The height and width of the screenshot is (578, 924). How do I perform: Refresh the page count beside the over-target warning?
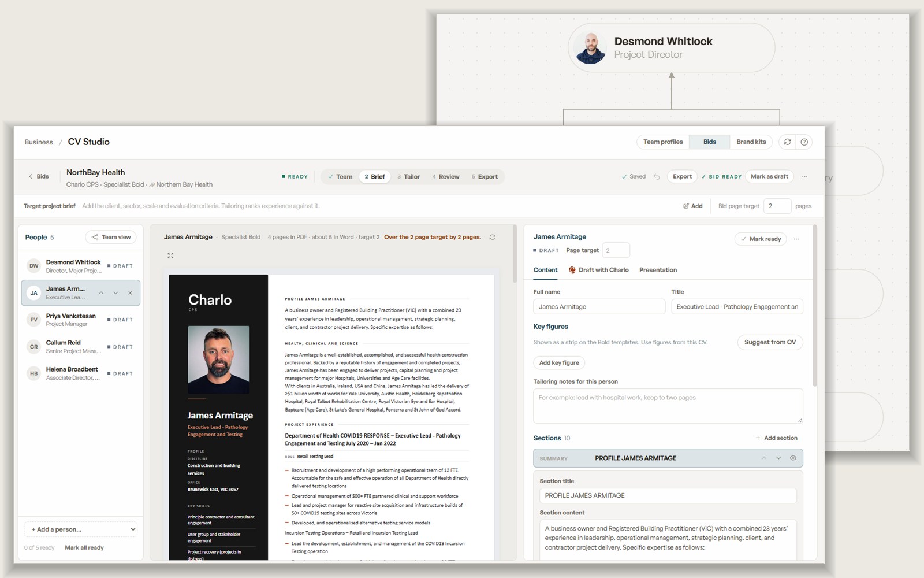[x=493, y=238]
